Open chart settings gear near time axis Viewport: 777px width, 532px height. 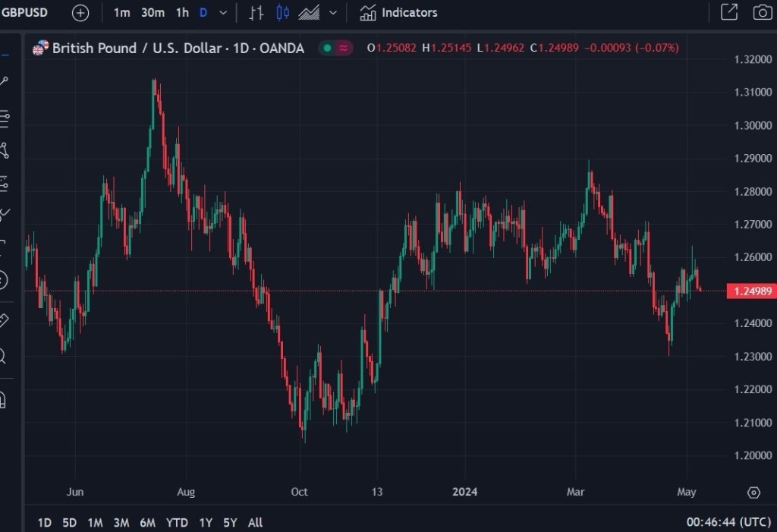(x=753, y=493)
